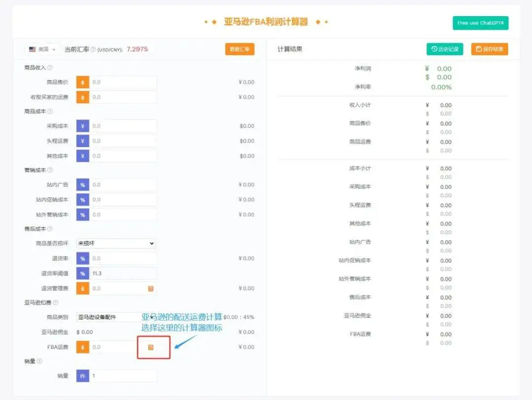
Task: Click the 保存结果 save button
Action: tap(489, 49)
